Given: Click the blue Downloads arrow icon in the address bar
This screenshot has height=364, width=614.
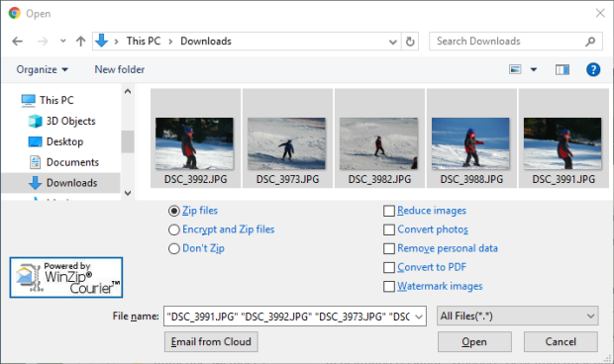Looking at the screenshot, I should click(101, 41).
